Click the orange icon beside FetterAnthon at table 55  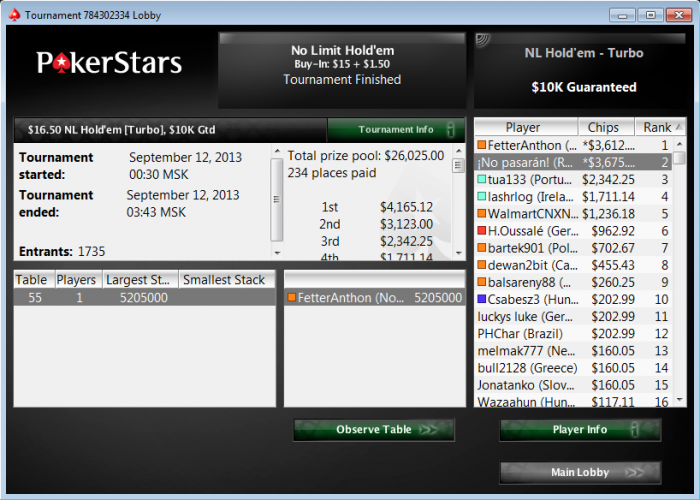(292, 297)
